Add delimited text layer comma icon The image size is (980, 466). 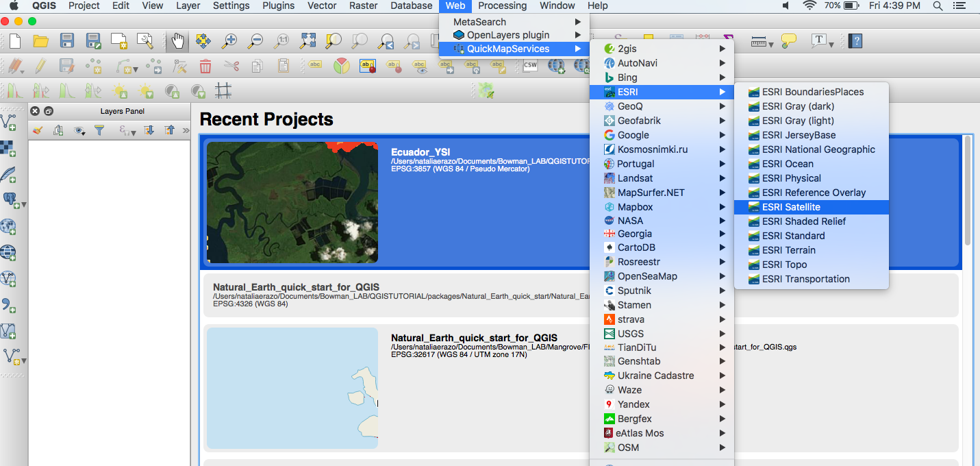pyautogui.click(x=8, y=305)
